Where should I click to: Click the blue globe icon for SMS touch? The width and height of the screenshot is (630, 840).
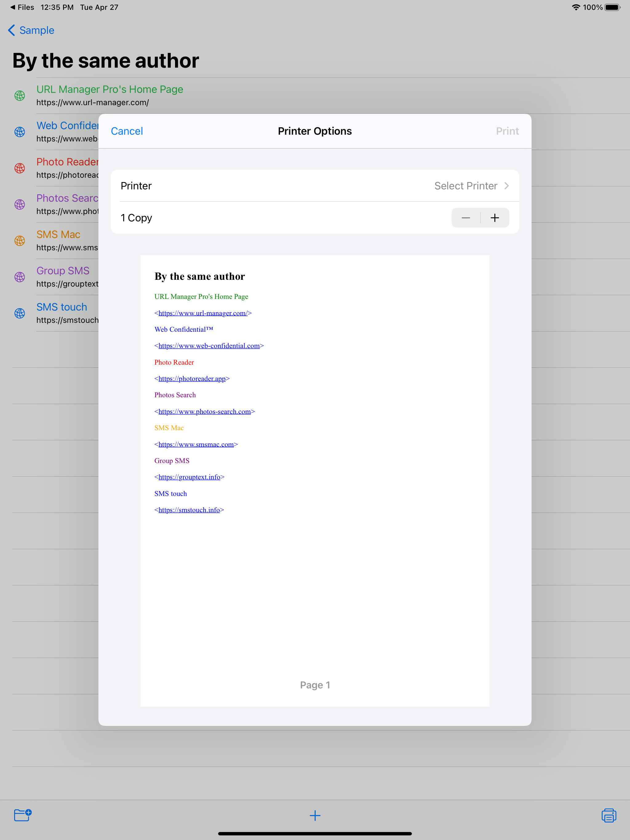pos(20,313)
